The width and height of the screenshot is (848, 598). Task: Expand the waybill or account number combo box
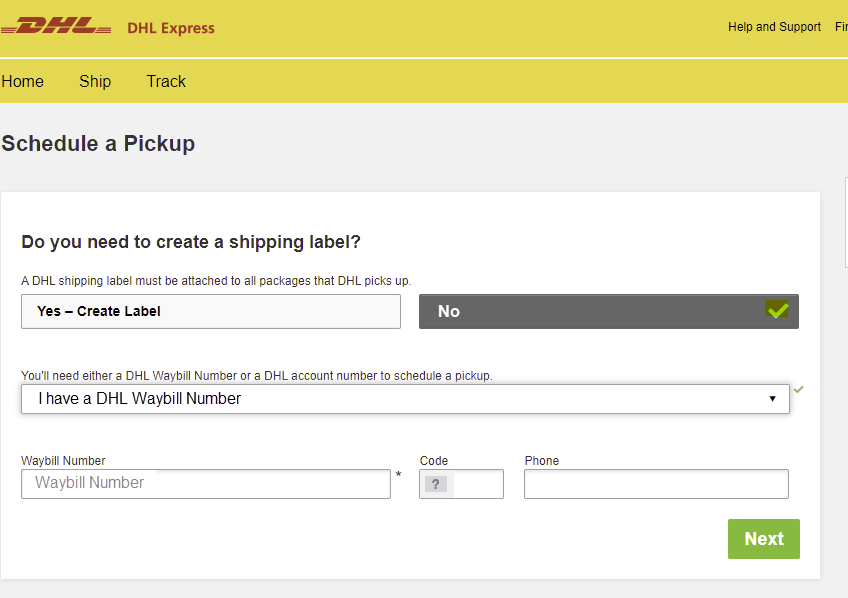click(x=405, y=398)
